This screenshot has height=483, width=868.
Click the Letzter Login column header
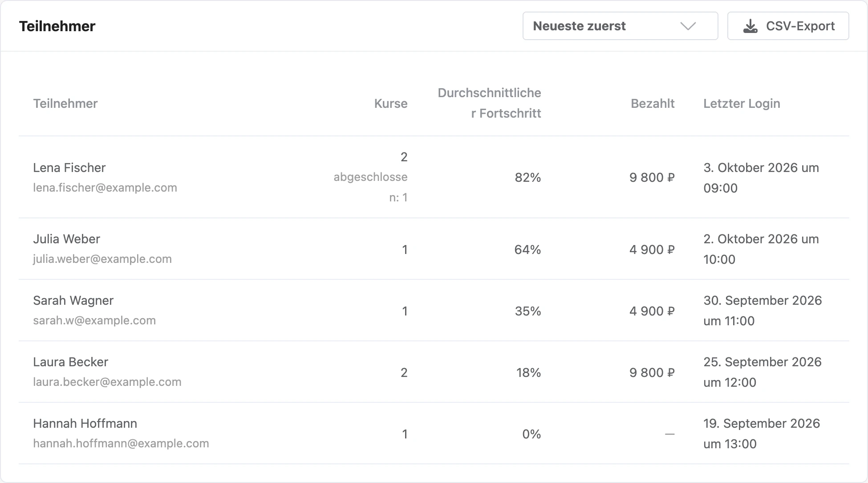tap(742, 103)
